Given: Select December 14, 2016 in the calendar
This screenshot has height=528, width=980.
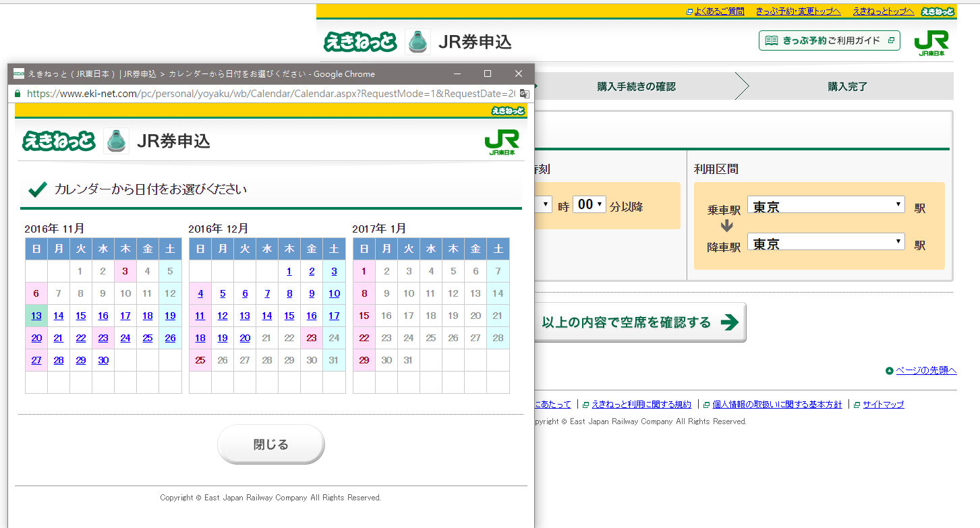Looking at the screenshot, I should [267, 316].
